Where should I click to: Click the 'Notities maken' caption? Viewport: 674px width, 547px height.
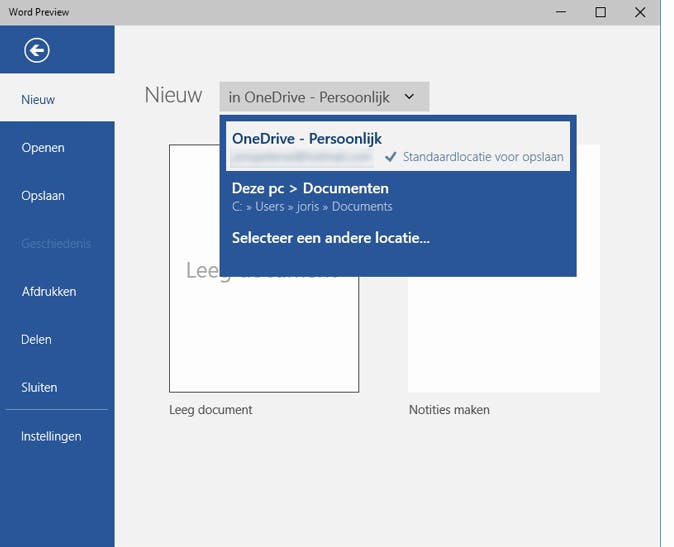[x=449, y=409]
